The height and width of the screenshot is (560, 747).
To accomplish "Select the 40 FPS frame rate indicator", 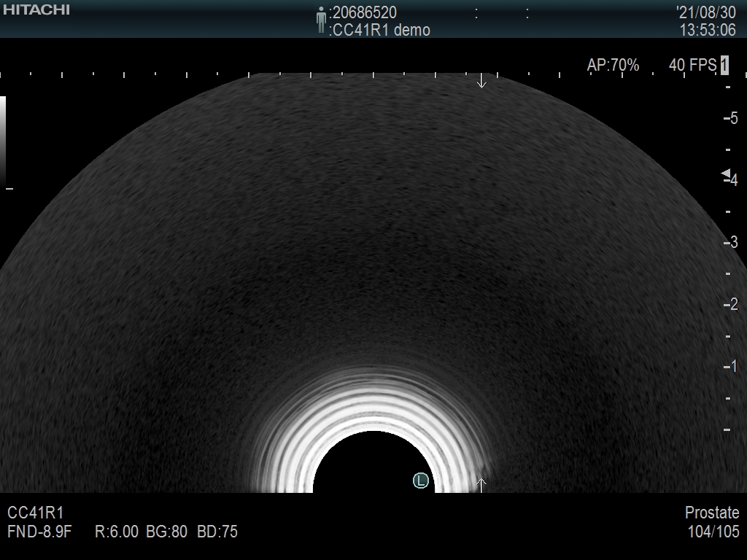I will click(692, 66).
